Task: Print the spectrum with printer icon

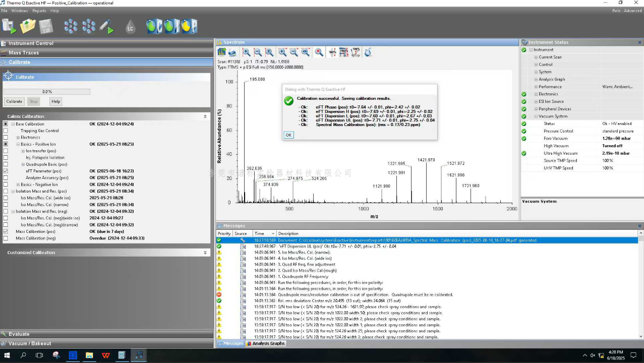Action: (x=232, y=52)
